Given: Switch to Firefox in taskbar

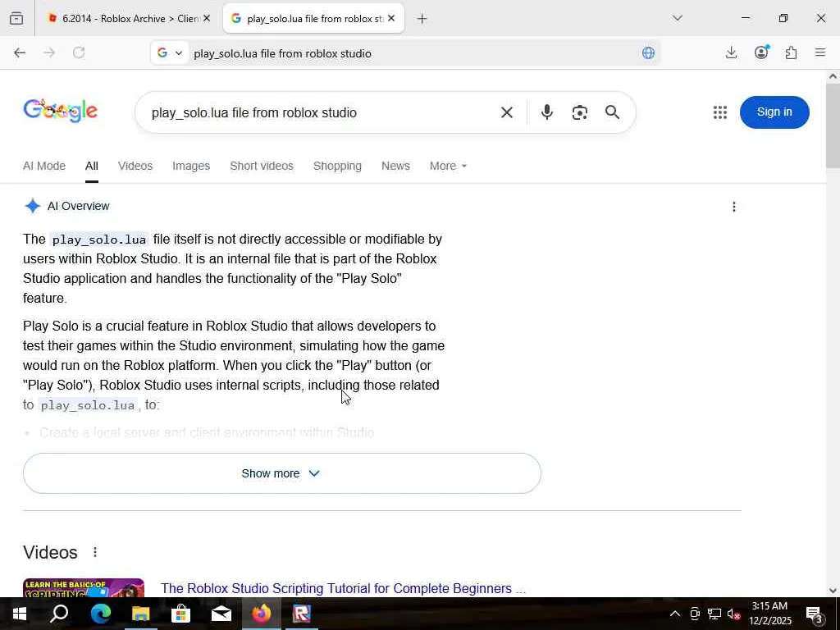Looking at the screenshot, I should coord(262,614).
